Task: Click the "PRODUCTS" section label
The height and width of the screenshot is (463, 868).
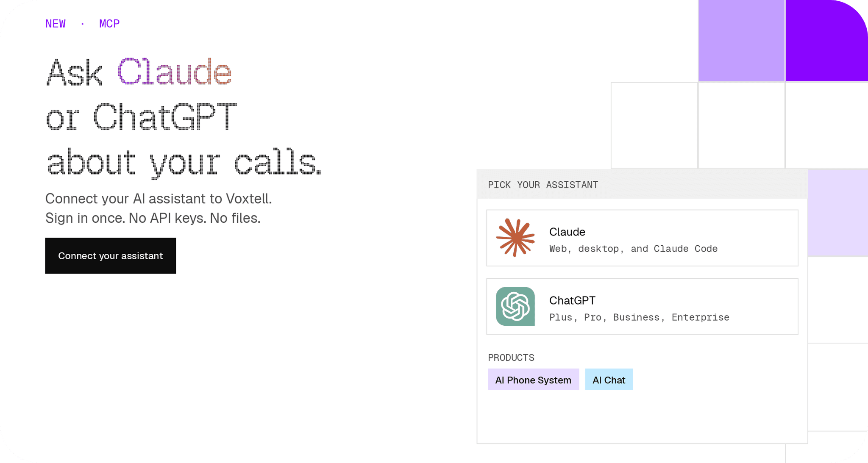Action: tap(511, 358)
